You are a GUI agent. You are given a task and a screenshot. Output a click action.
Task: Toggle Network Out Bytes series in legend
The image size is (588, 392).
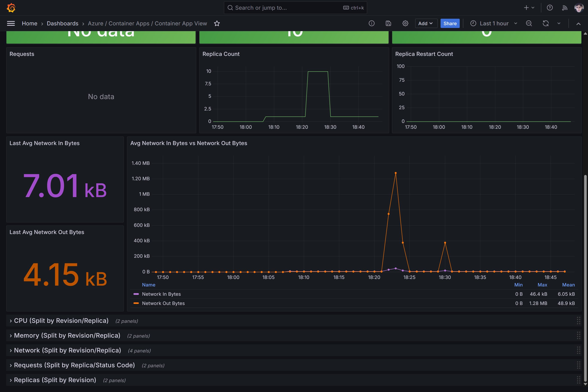[163, 303]
